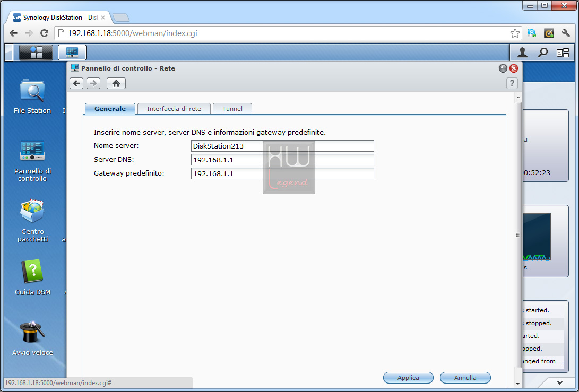Open help for the Rete panel

click(512, 83)
